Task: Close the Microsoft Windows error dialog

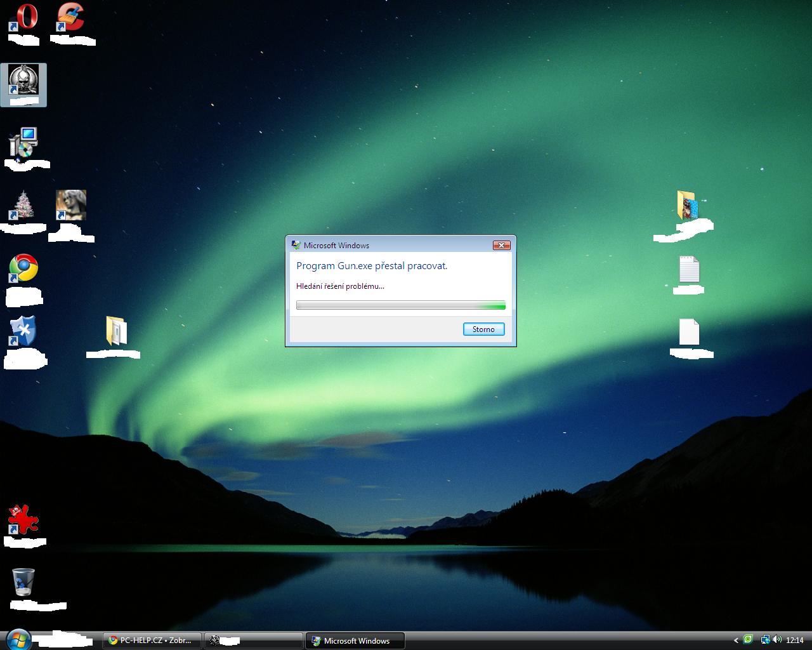Action: [x=501, y=245]
